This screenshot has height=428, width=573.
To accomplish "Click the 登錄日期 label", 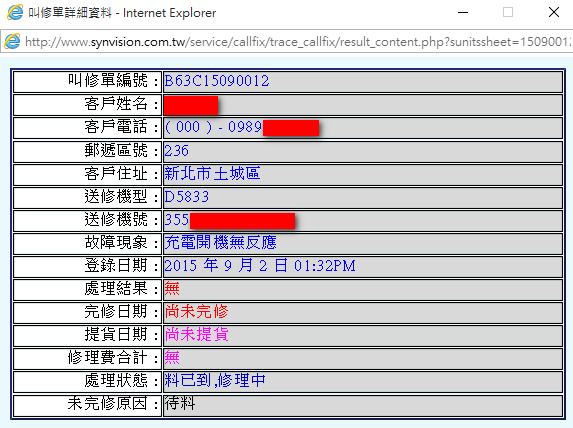I will pyautogui.click(x=122, y=266).
